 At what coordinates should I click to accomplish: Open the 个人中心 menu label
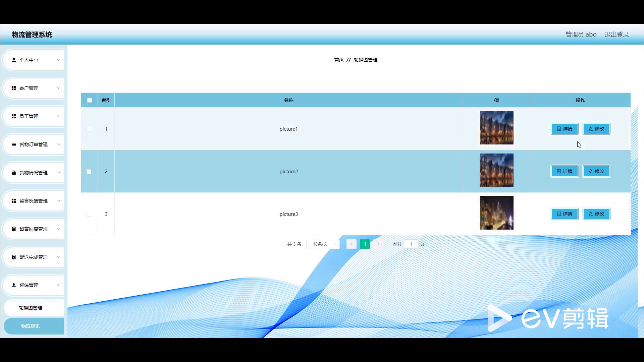(29, 60)
